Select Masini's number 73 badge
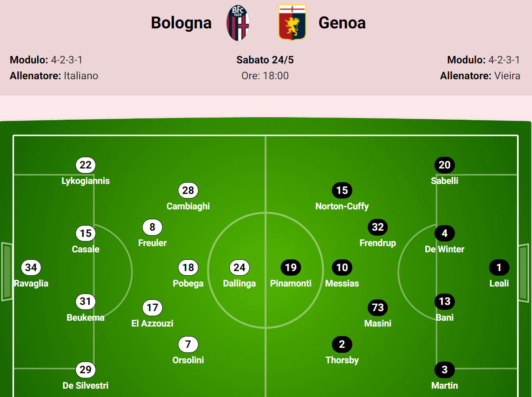Image resolution: width=532 pixels, height=397 pixels. (x=378, y=308)
